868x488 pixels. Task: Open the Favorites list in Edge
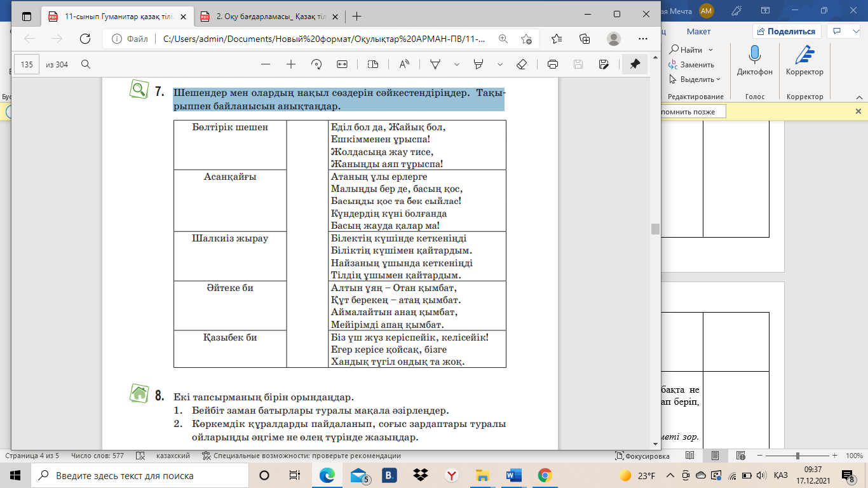557,39
